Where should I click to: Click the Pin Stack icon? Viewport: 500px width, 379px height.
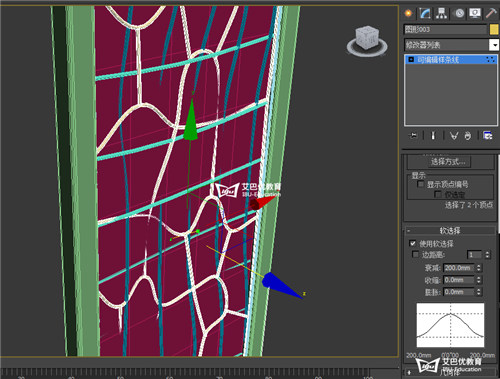tap(413, 136)
